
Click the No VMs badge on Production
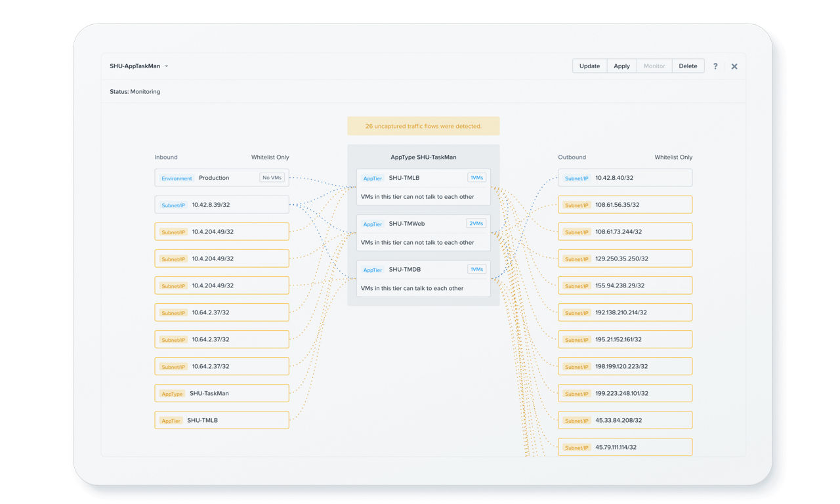point(272,178)
